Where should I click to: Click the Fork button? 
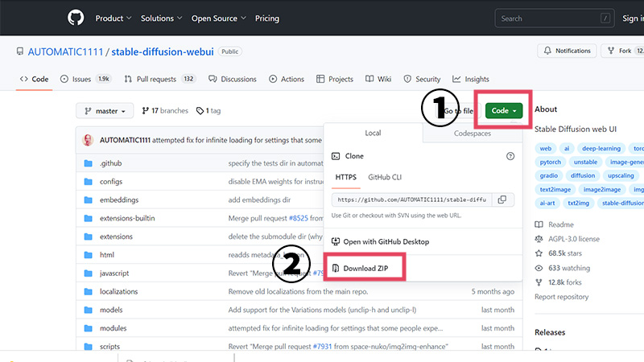point(622,51)
